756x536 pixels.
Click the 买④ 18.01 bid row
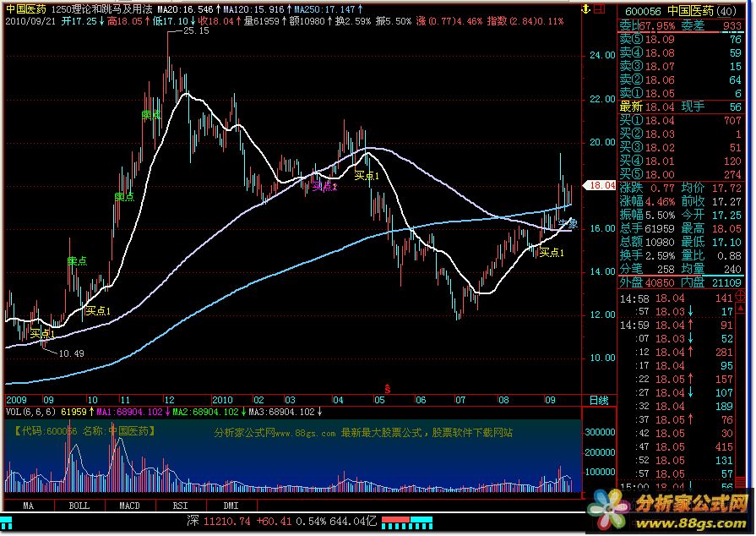[x=680, y=161]
